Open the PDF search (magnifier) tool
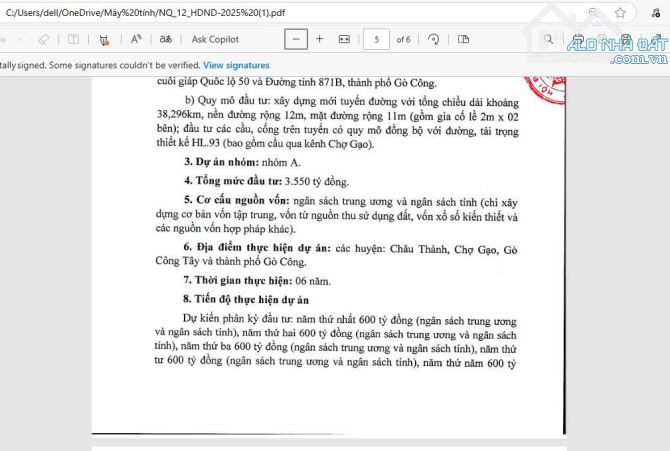 [549, 39]
